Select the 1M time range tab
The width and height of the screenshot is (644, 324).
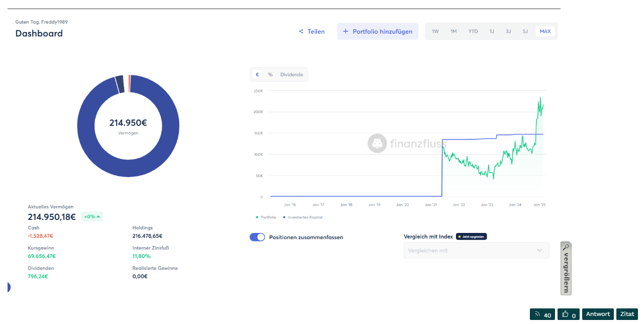click(453, 31)
